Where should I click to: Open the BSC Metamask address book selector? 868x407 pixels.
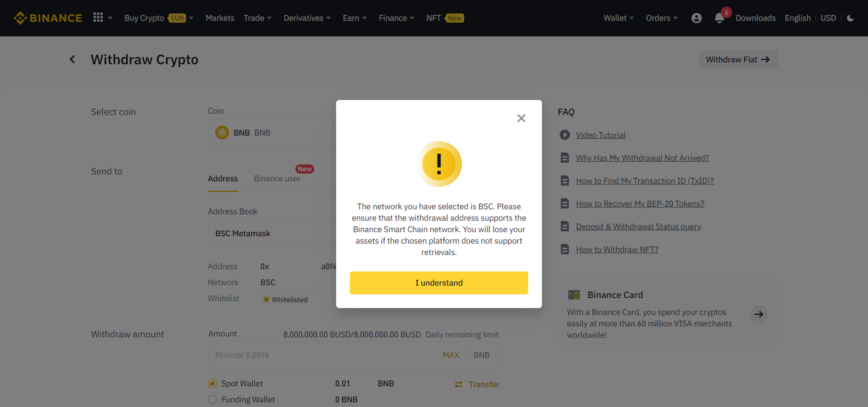click(243, 233)
